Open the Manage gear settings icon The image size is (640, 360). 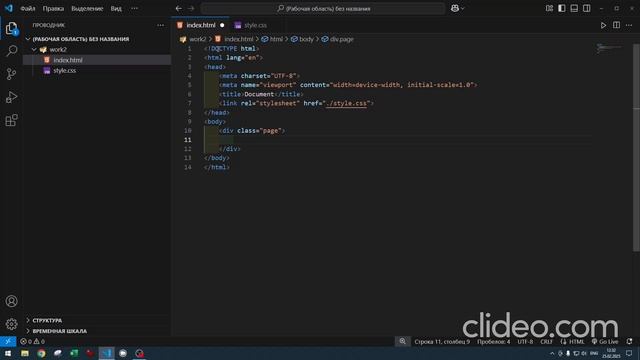tap(11, 324)
